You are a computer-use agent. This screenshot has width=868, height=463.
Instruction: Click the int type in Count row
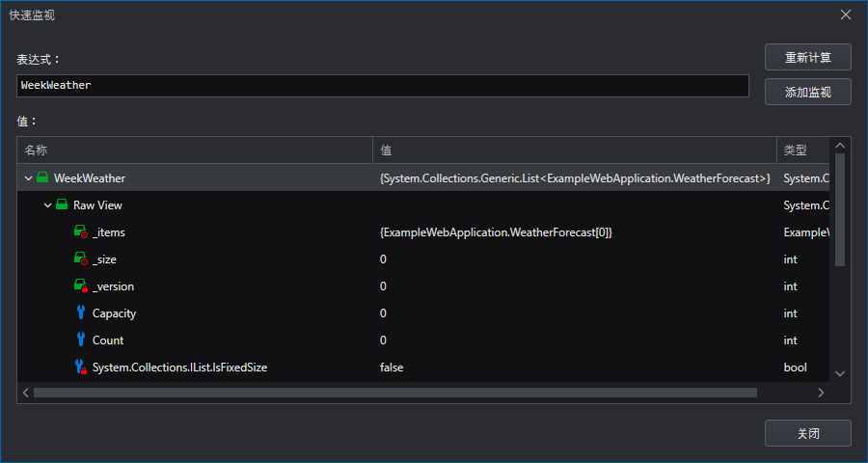791,340
